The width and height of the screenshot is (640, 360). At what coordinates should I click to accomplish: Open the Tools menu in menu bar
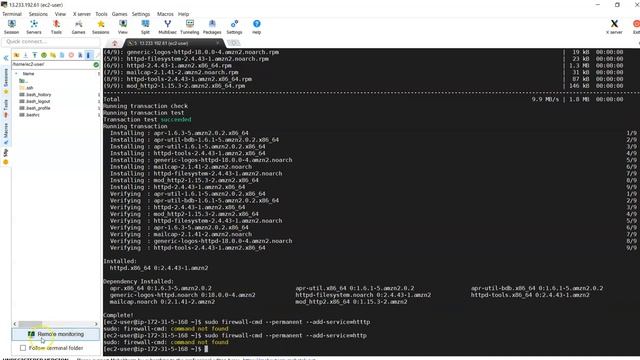coord(101,14)
